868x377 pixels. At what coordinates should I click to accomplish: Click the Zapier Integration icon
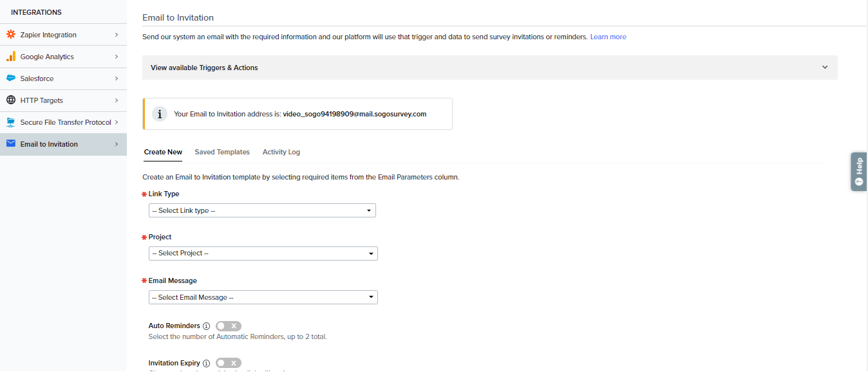point(10,35)
